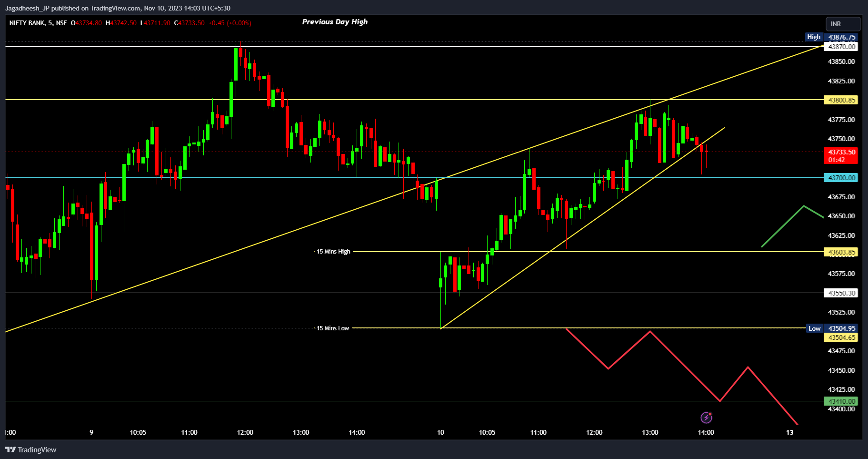868x459 pixels.
Task: Select the 15 Mins High label
Action: click(x=333, y=252)
